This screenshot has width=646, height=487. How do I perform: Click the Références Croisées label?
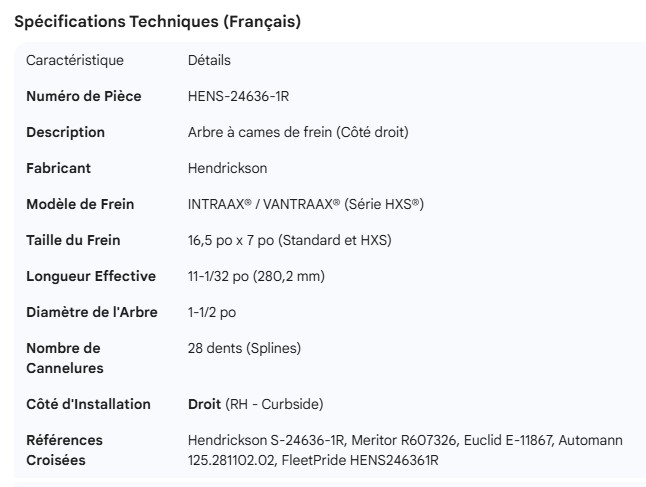64,450
